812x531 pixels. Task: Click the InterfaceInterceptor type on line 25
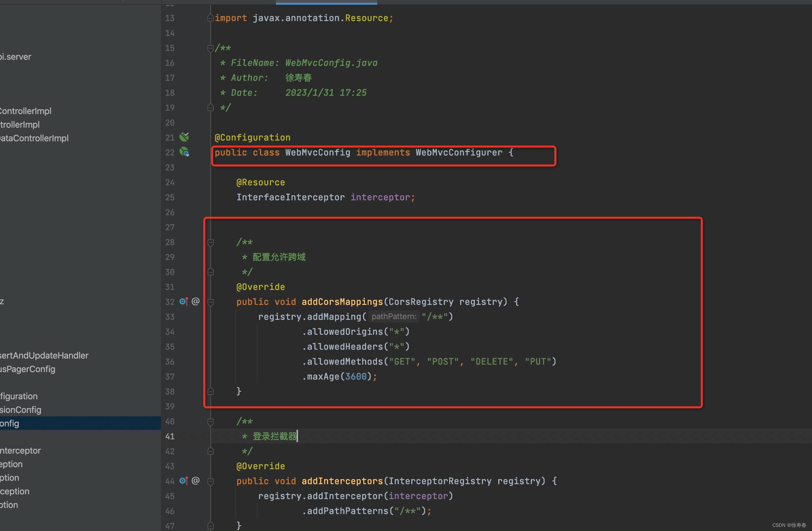click(x=290, y=197)
